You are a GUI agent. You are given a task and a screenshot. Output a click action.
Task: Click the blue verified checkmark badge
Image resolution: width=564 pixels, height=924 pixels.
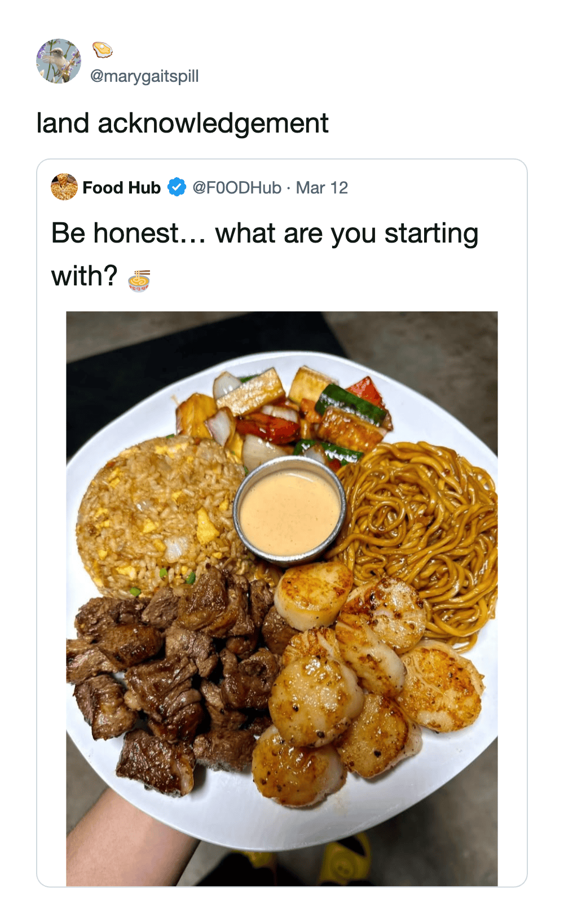tap(177, 187)
